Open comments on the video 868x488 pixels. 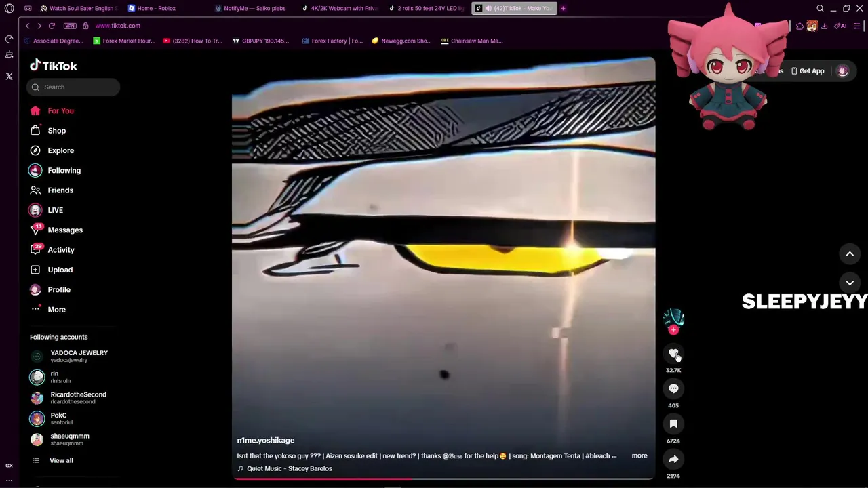point(673,388)
